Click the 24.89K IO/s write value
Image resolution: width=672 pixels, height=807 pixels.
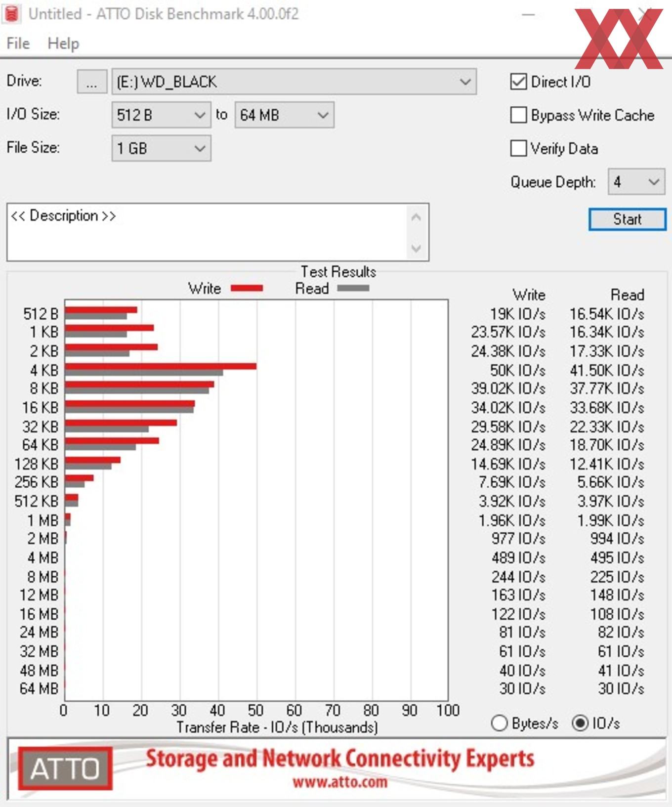click(x=508, y=445)
